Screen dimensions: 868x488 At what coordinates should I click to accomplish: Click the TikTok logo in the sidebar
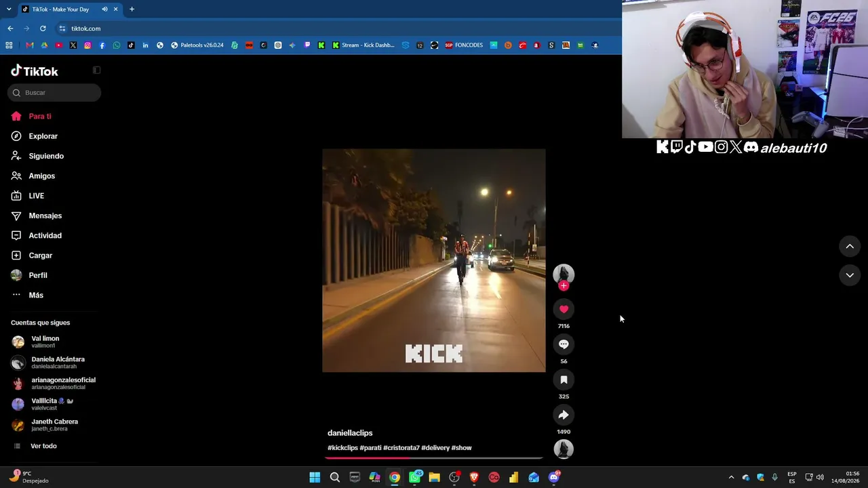[x=35, y=71]
